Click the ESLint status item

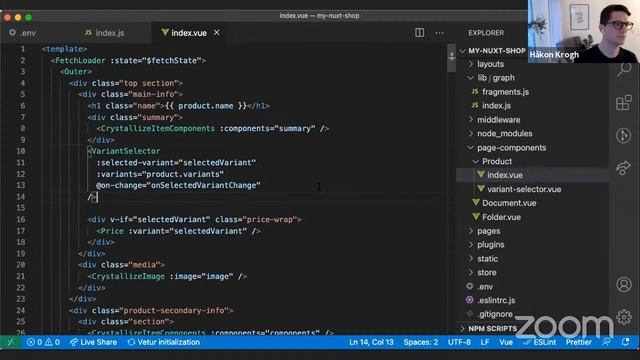point(540,342)
